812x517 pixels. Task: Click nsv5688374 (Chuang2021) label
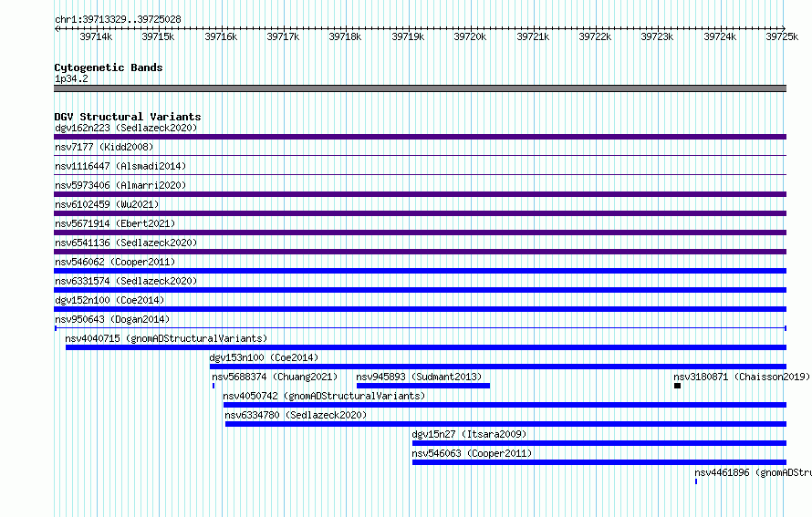click(x=275, y=377)
